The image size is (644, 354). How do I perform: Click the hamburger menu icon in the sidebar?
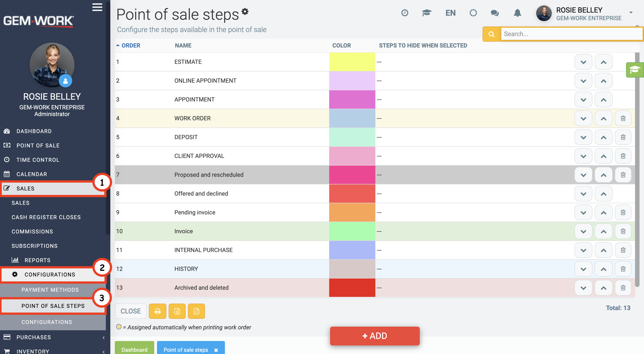pyautogui.click(x=97, y=7)
